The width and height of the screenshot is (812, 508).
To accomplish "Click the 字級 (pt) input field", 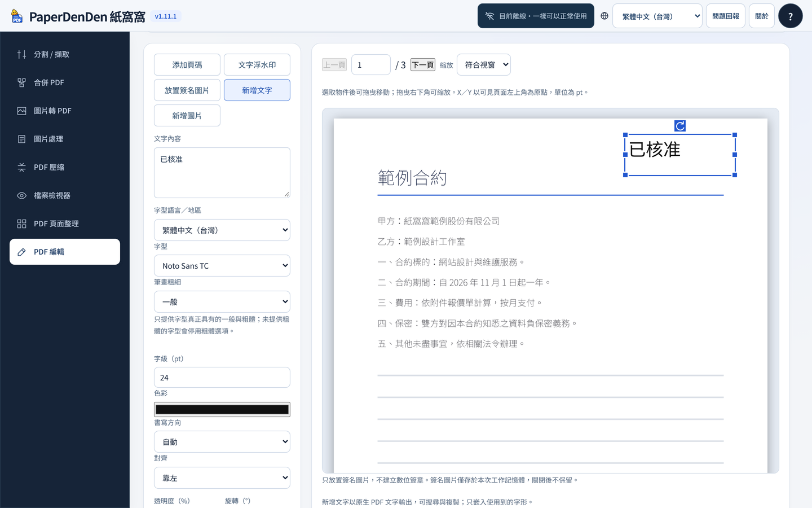I will point(222,377).
